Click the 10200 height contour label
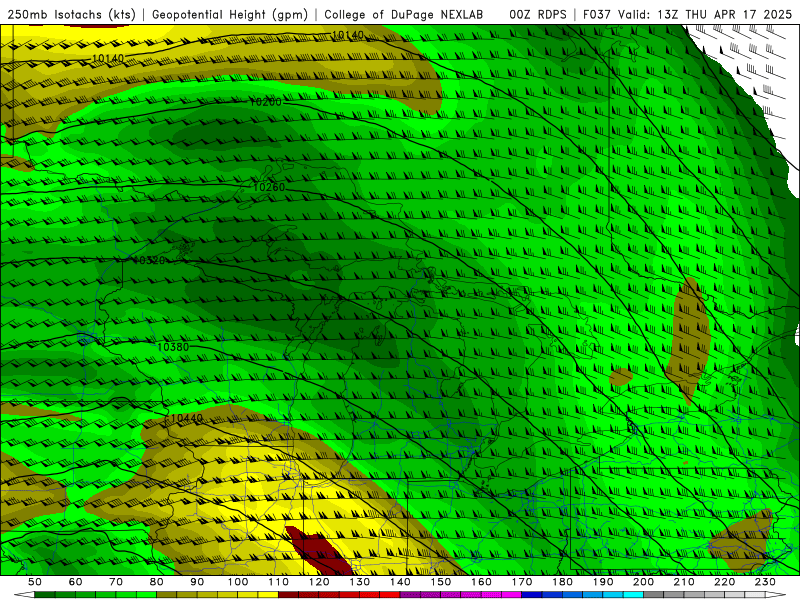 265,102
